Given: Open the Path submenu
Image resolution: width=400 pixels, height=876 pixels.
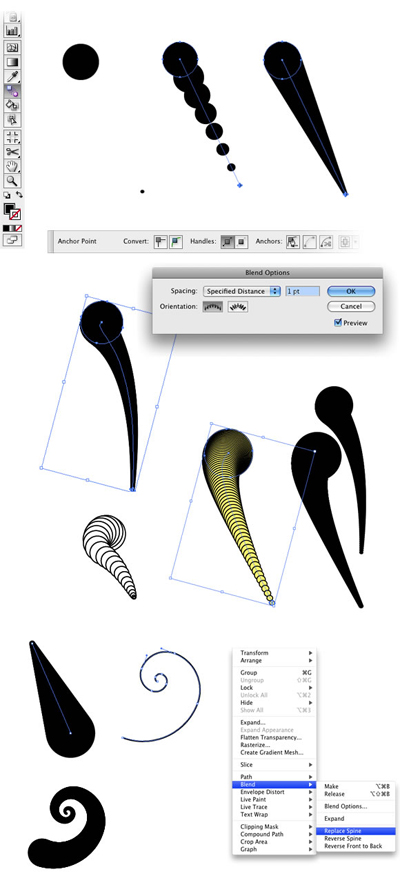Looking at the screenshot, I should (x=274, y=777).
